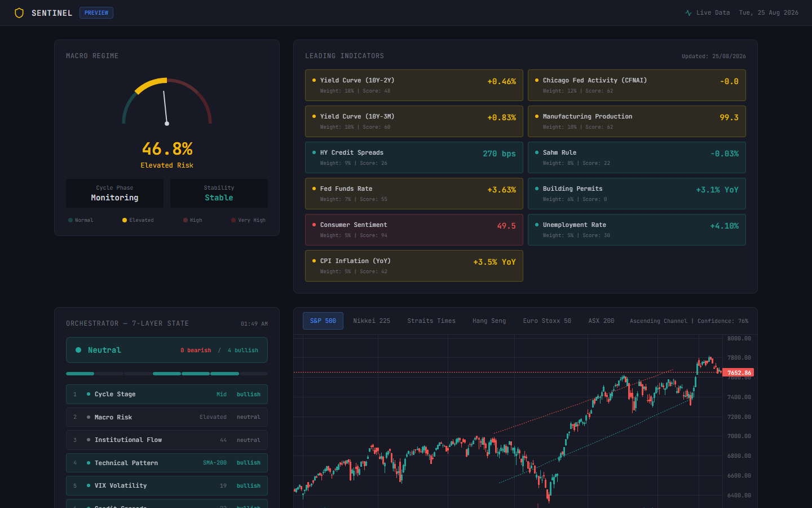Viewport: 812px width, 508px height.
Task: Click the Elevated legend dot
Action: [x=125, y=220]
